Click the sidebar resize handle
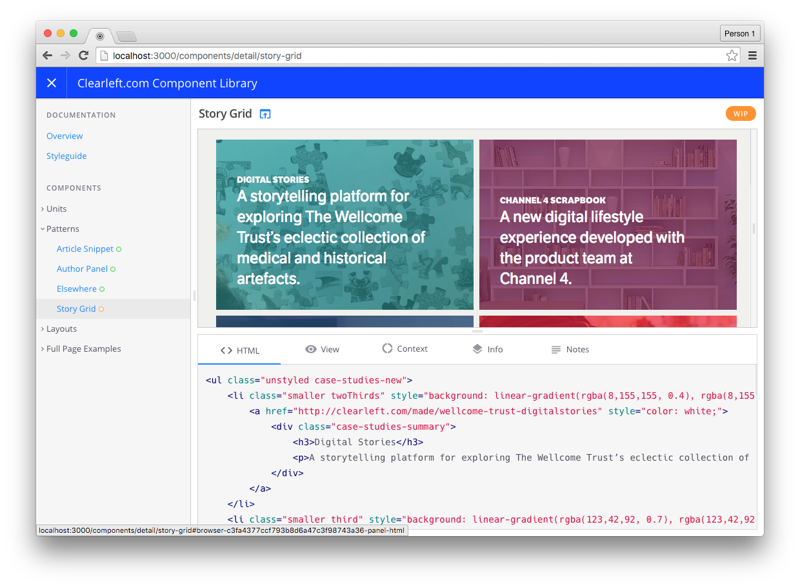Viewport: 800px width, 588px height. coord(194,295)
